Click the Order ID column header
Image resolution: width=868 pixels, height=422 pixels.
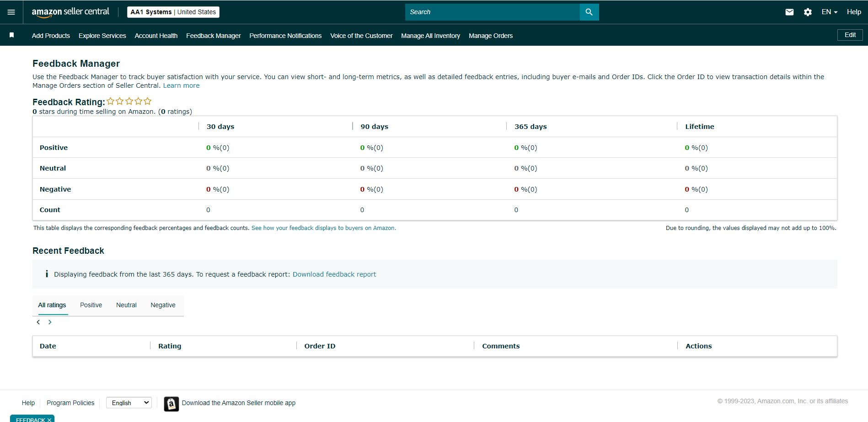[320, 346]
